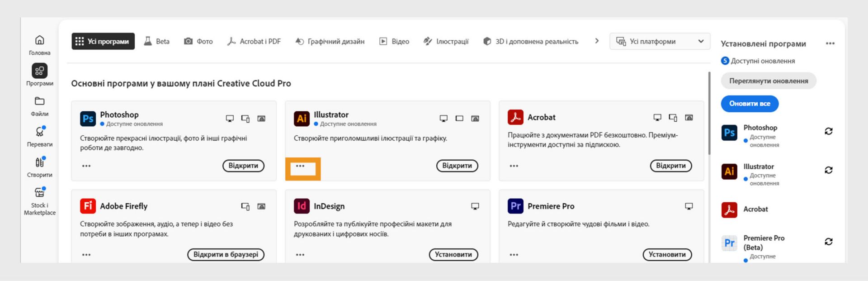Open the Переваги sidebar section

[x=40, y=132]
